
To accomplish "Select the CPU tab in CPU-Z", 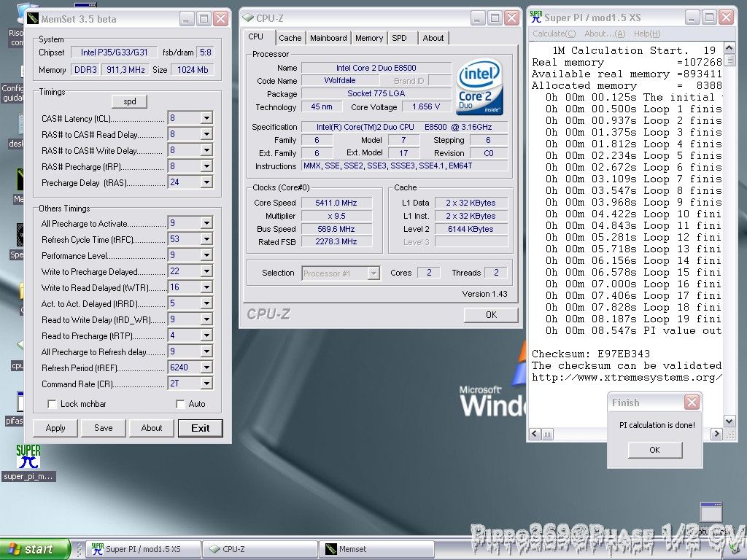I will coord(256,36).
